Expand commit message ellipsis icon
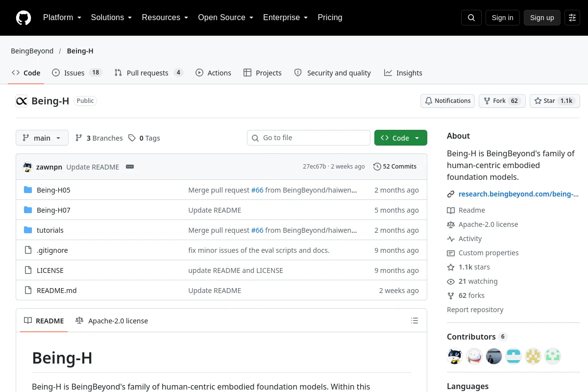 (130, 167)
